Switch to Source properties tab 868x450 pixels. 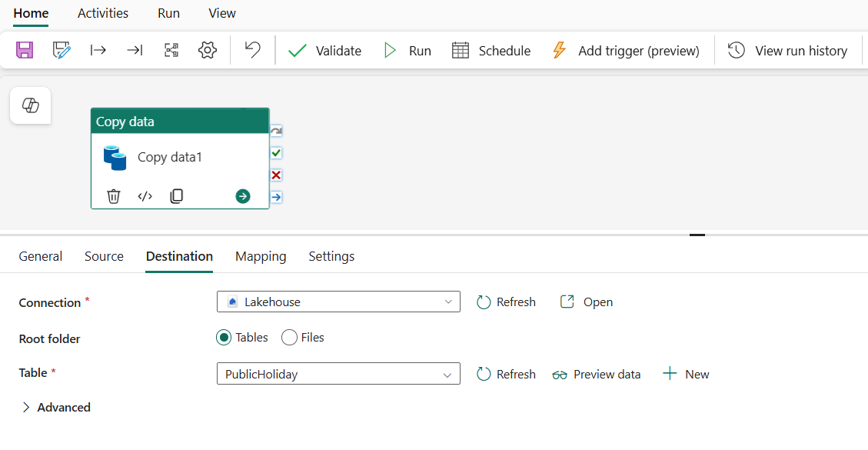coord(104,256)
